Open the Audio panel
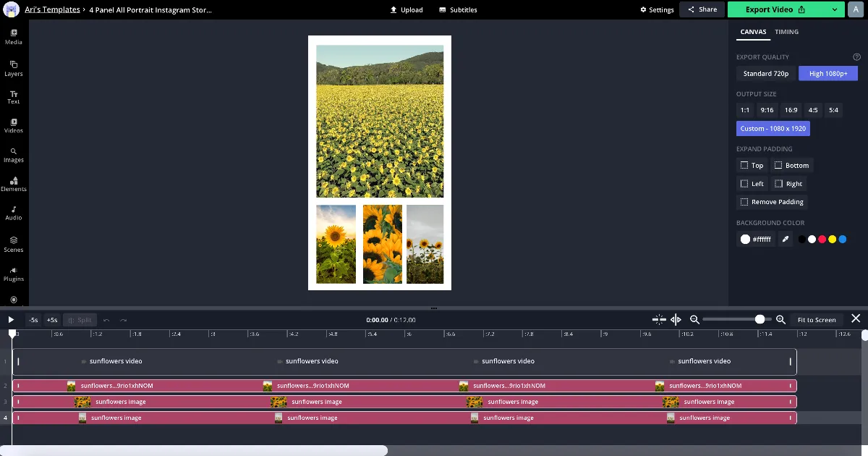The height and width of the screenshot is (456, 868). click(14, 213)
